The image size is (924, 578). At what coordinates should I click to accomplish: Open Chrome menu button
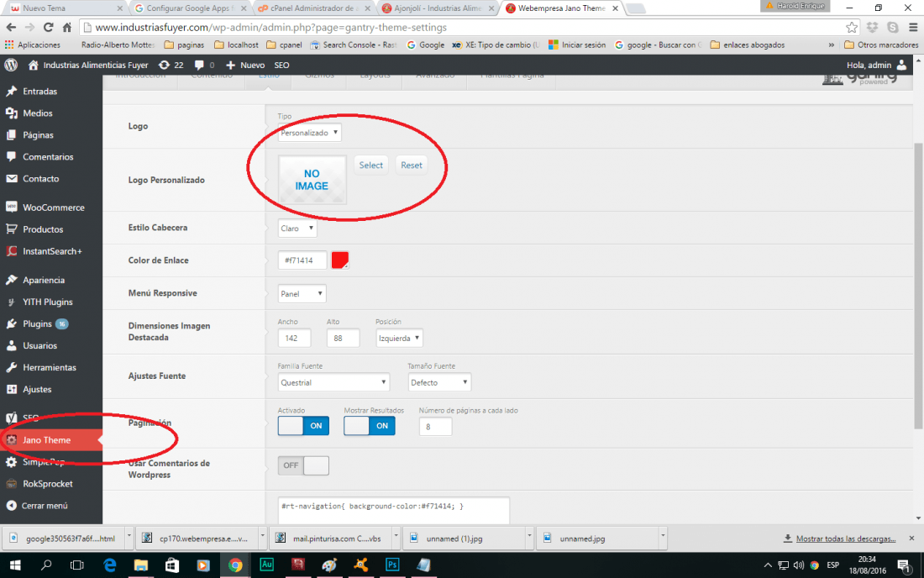[913, 27]
